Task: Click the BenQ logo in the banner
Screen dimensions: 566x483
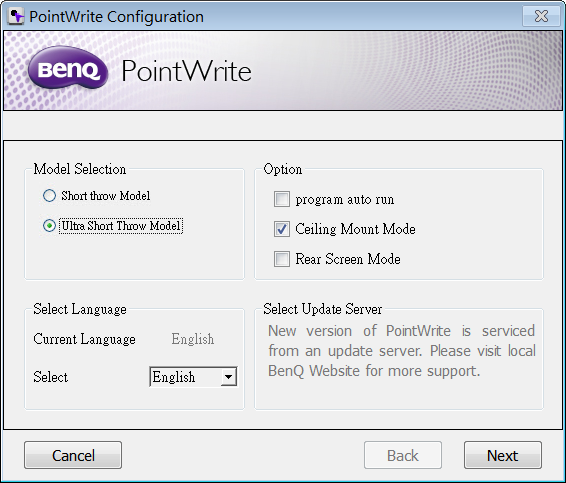Action: point(68,69)
